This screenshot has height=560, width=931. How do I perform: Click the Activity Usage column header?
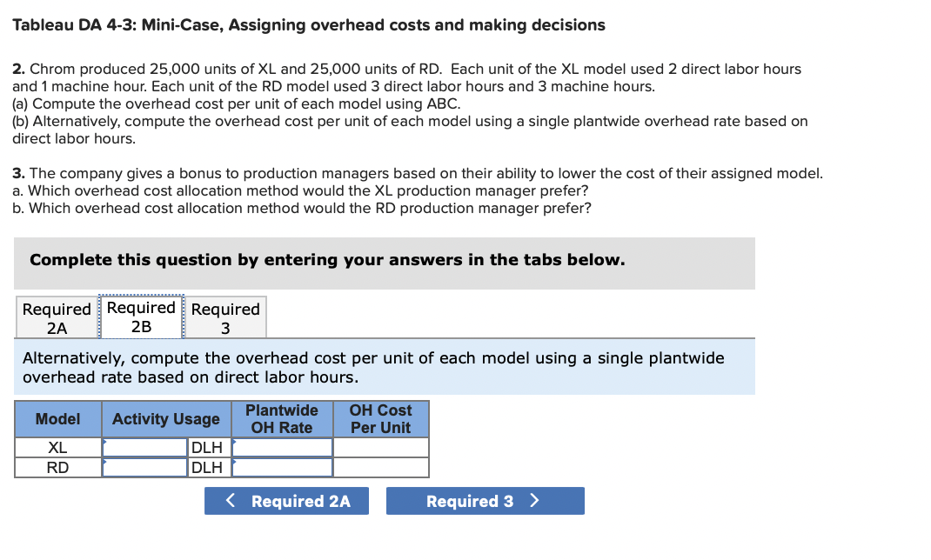[165, 419]
